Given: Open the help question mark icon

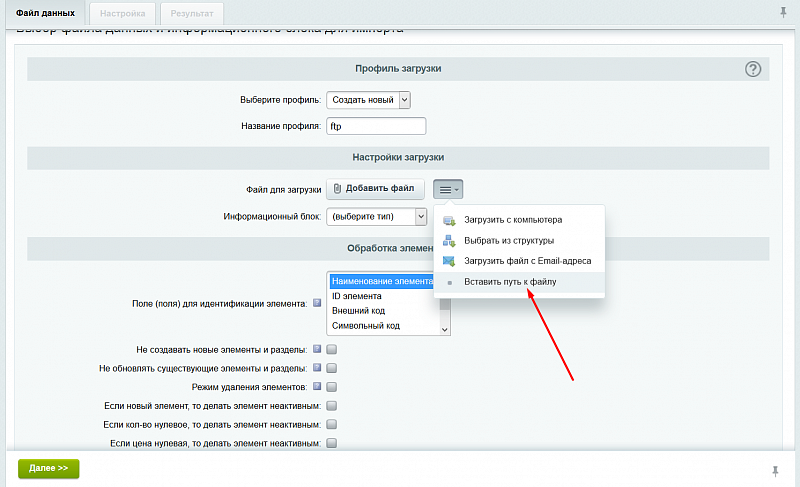Looking at the screenshot, I should (753, 69).
